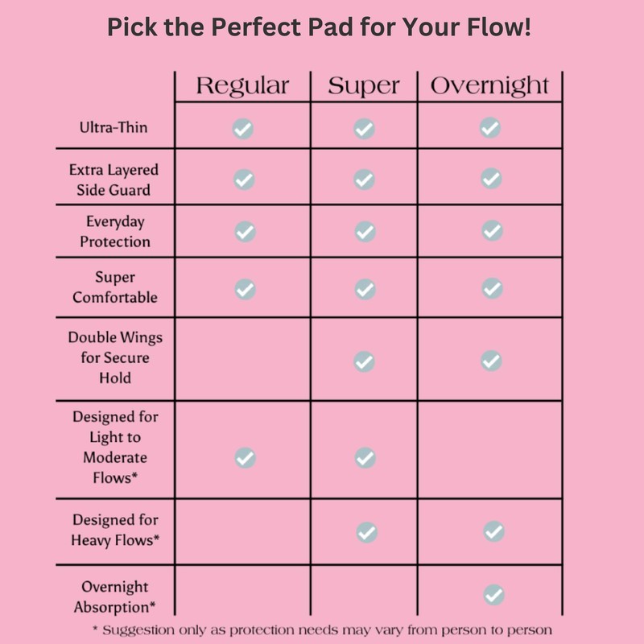Click Light to Moderate Flows checkmark for Regular
Image resolution: width=644 pixels, height=644 pixels.
click(245, 457)
